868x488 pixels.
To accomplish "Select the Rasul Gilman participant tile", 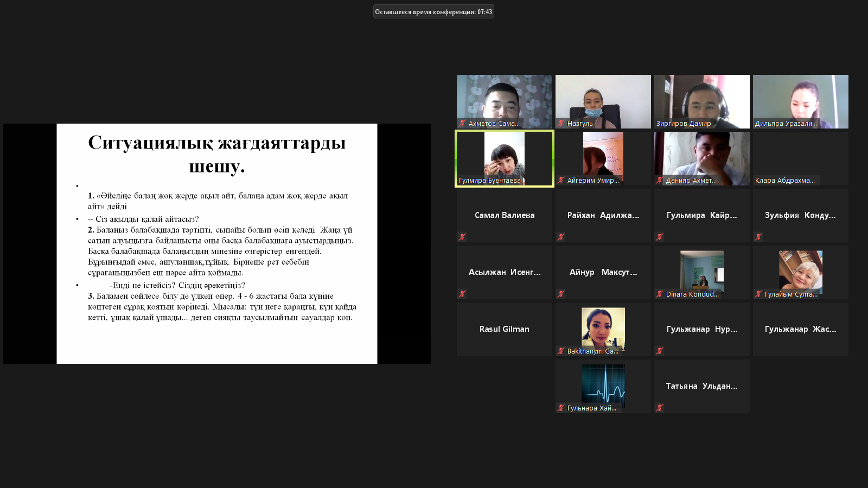I will (x=504, y=329).
